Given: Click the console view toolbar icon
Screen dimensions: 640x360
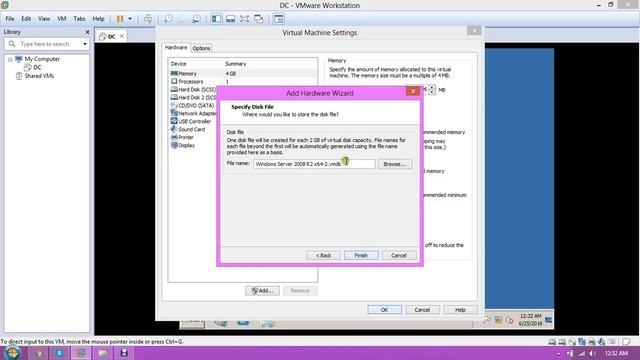Looking at the screenshot, I should click(278, 19).
